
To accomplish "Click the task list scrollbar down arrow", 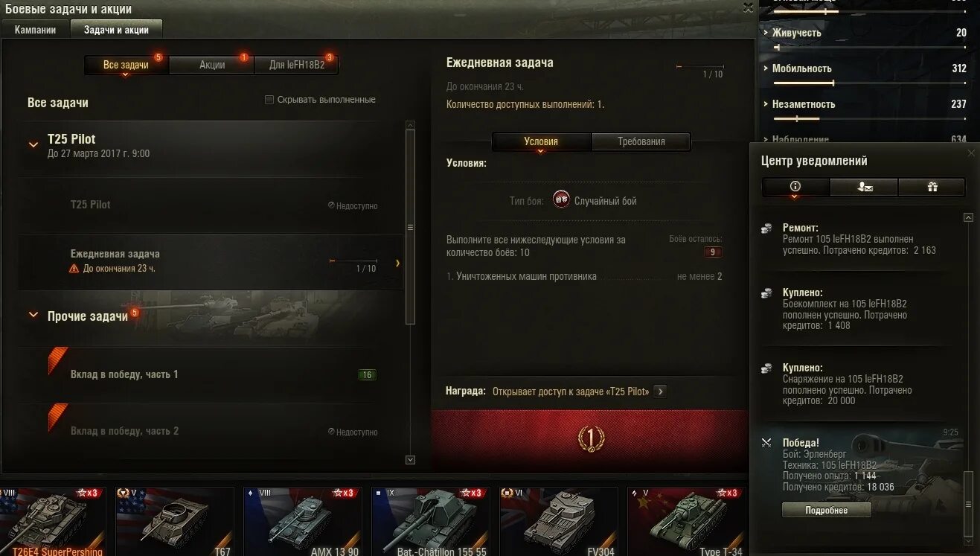I will (x=410, y=461).
